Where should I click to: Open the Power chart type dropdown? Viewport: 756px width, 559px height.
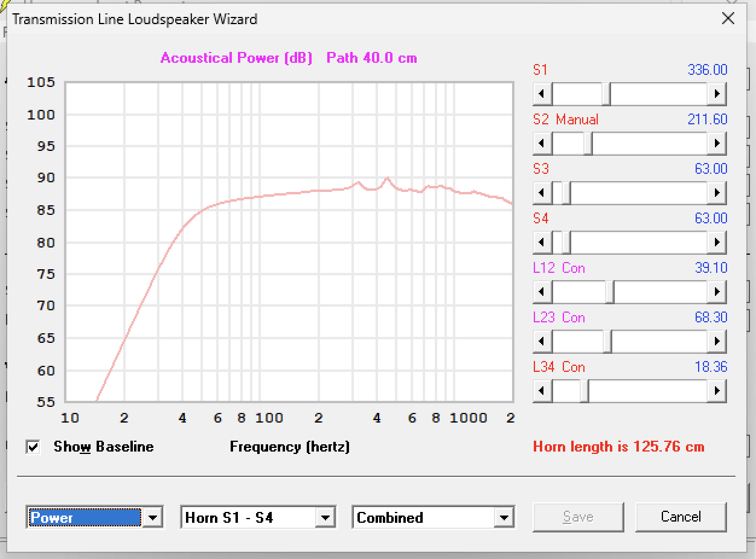[153, 517]
